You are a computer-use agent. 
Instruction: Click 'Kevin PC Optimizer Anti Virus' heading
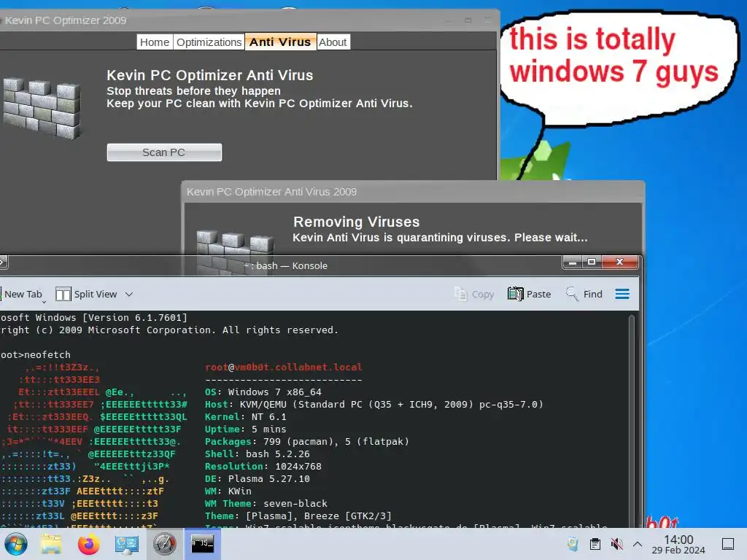click(x=209, y=75)
